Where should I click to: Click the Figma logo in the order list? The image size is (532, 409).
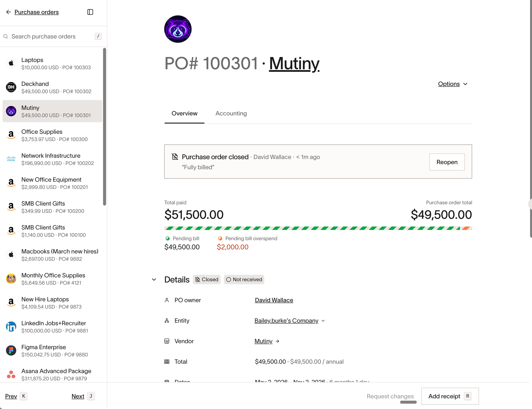(11, 350)
